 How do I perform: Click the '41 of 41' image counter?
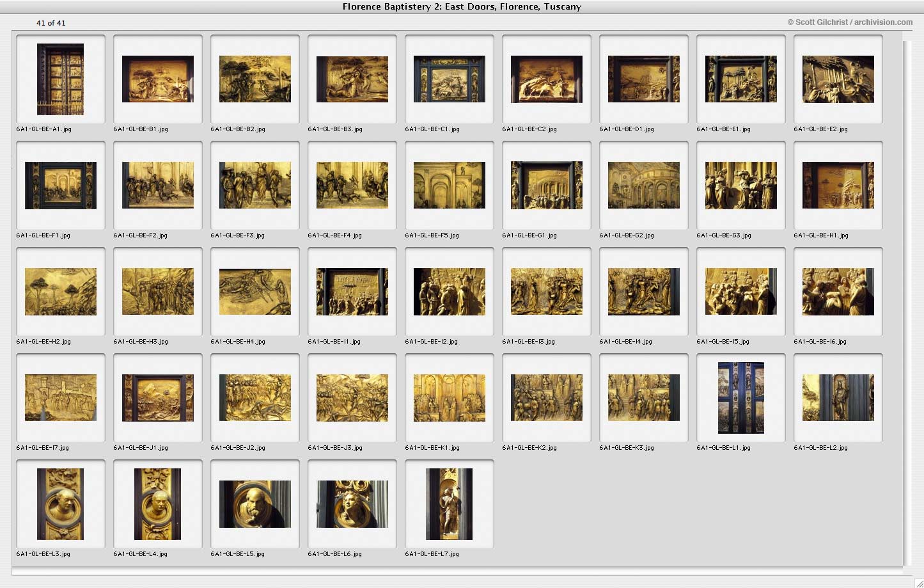tap(51, 23)
